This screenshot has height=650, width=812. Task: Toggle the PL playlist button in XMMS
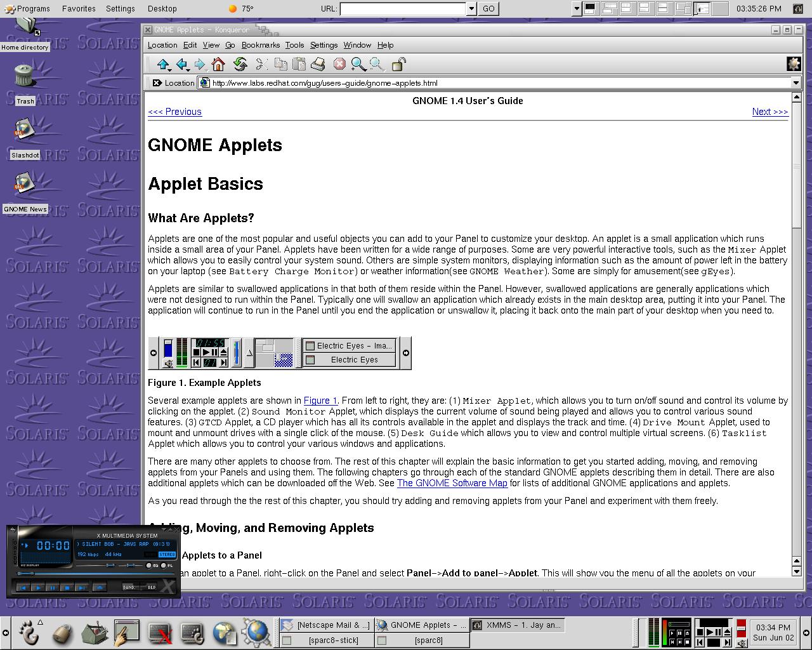coord(167,565)
